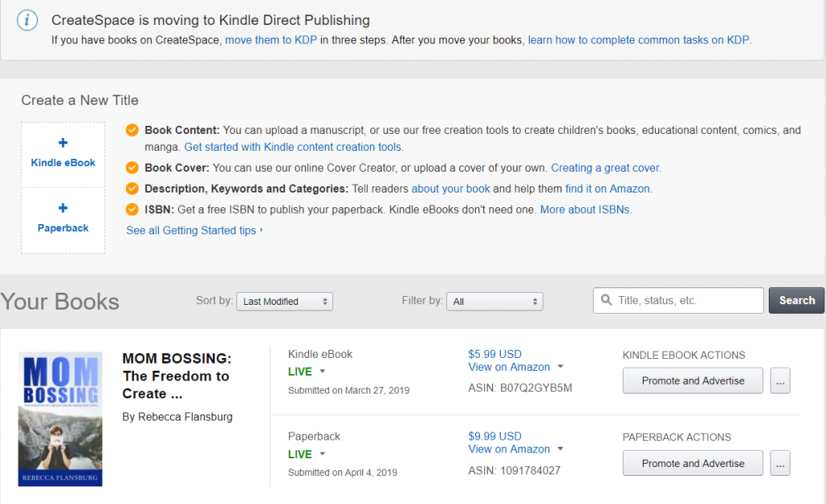
Task: Click the 'Your Books' heading
Action: pyautogui.click(x=60, y=302)
